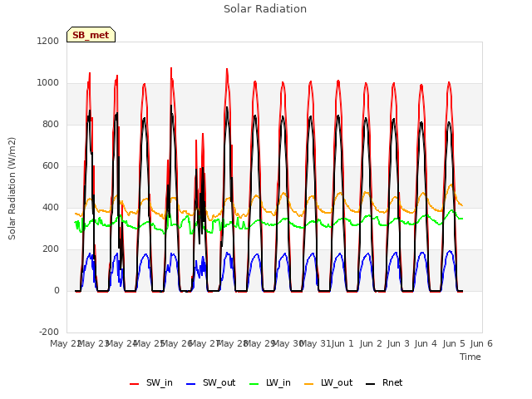Click the black Rnet legend swatch

coord(371,384)
